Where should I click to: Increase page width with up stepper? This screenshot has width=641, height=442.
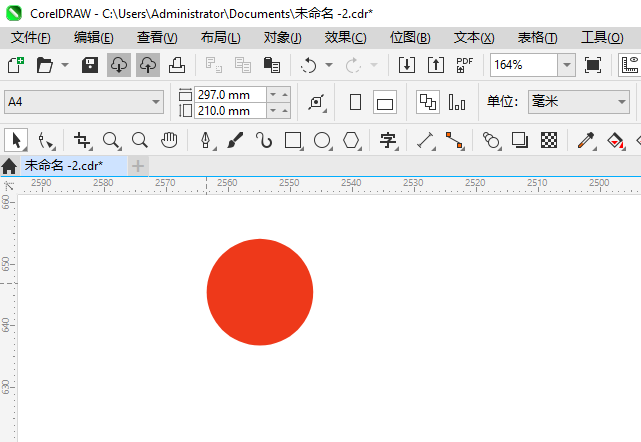click(x=285, y=95)
